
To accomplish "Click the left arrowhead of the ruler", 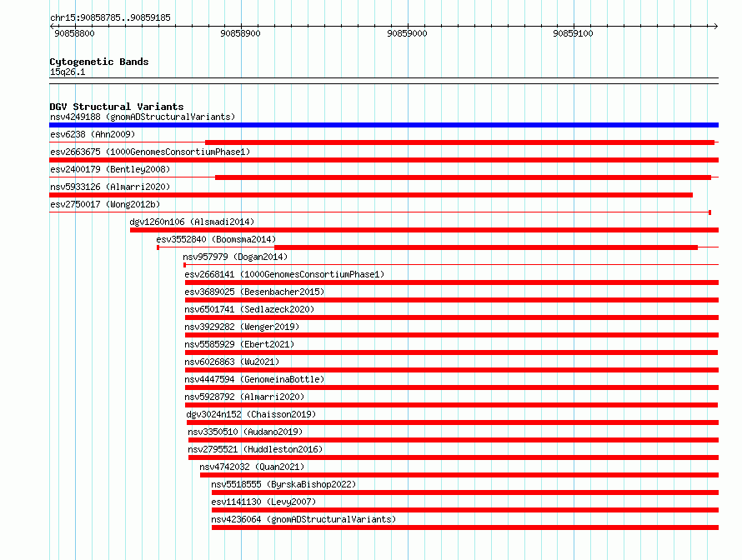I will (52, 26).
